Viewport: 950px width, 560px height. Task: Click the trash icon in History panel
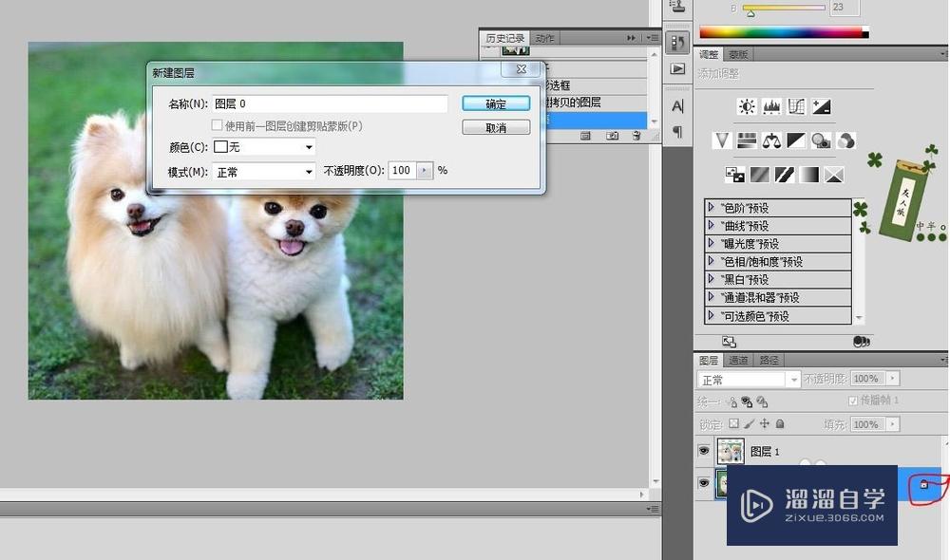click(x=636, y=136)
